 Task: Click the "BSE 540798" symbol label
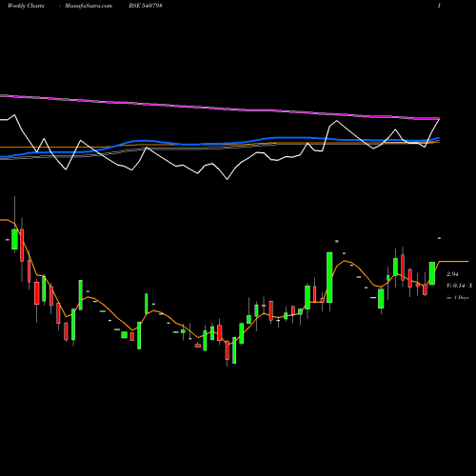[146, 6]
